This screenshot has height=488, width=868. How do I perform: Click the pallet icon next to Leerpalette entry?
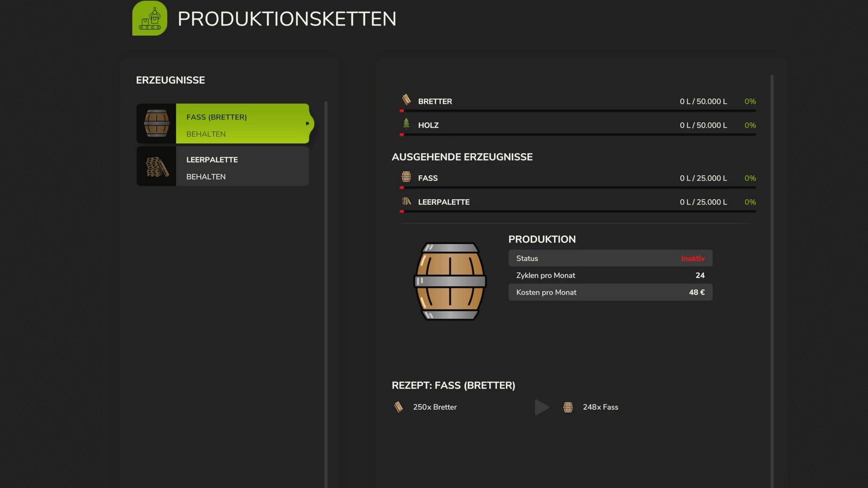click(x=157, y=166)
